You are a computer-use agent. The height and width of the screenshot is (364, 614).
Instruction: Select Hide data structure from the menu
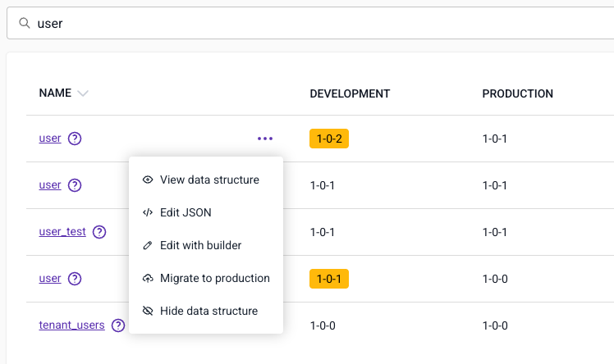pyautogui.click(x=208, y=311)
